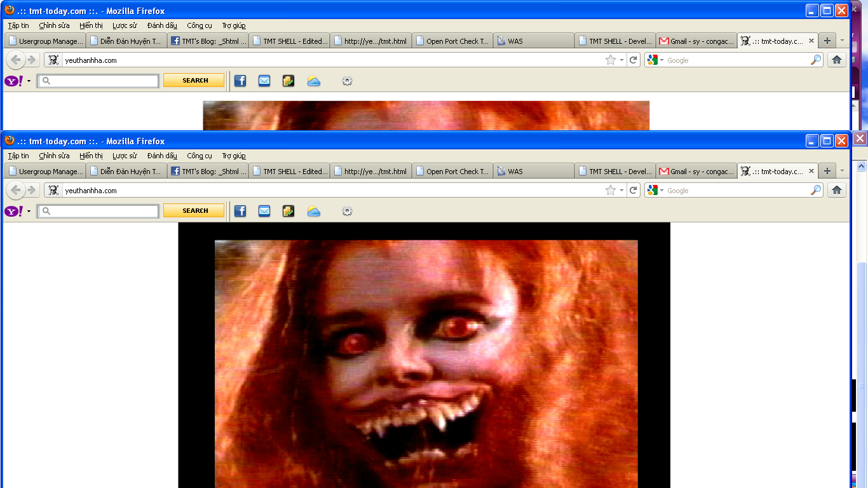Open list-all-tabs dropdown in front window
Image resolution: width=868 pixels, height=488 pixels.
pos(843,171)
